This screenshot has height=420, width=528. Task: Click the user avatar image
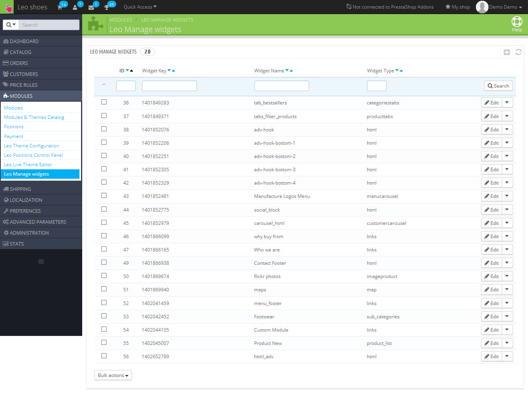[x=482, y=7]
